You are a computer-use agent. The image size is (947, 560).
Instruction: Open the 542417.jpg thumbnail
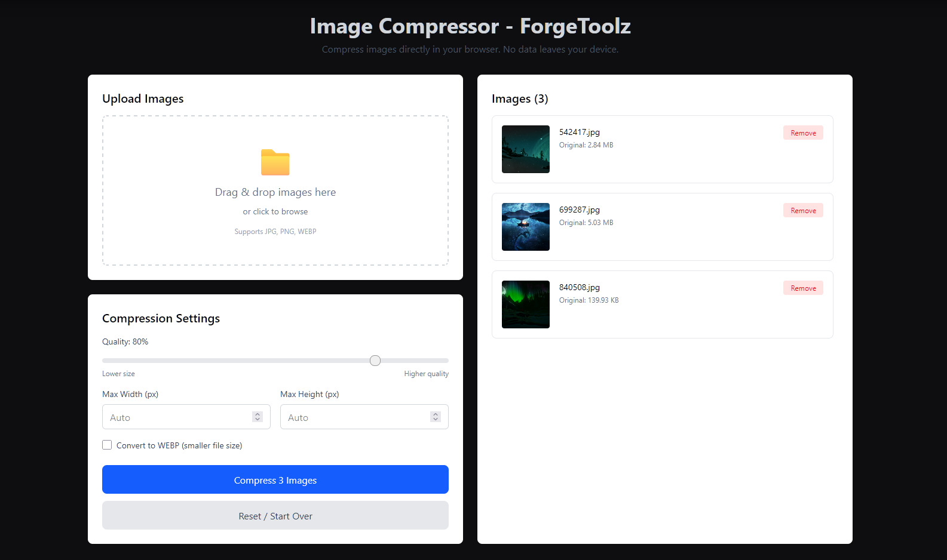[x=526, y=149]
